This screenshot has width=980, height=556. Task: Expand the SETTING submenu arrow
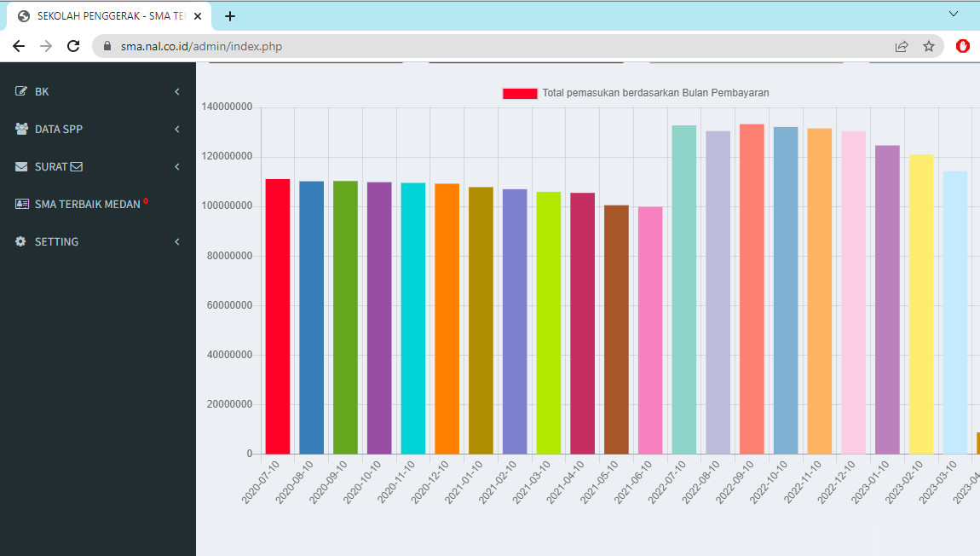177,241
